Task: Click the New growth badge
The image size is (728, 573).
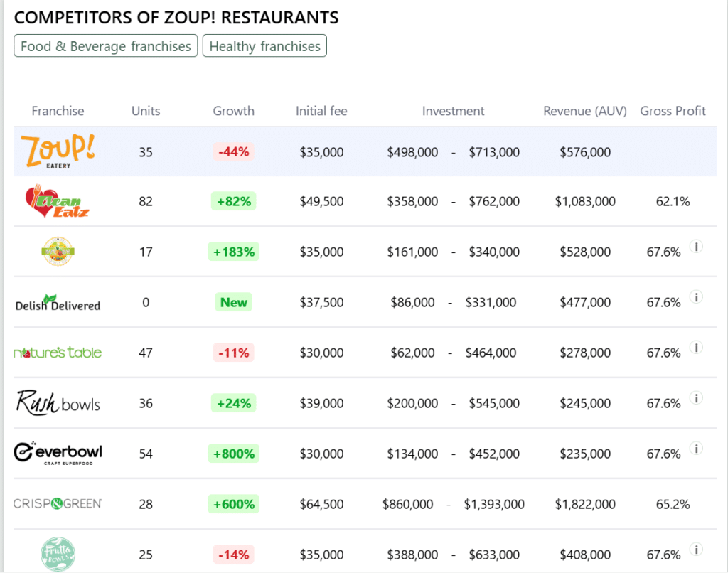Action: click(233, 302)
